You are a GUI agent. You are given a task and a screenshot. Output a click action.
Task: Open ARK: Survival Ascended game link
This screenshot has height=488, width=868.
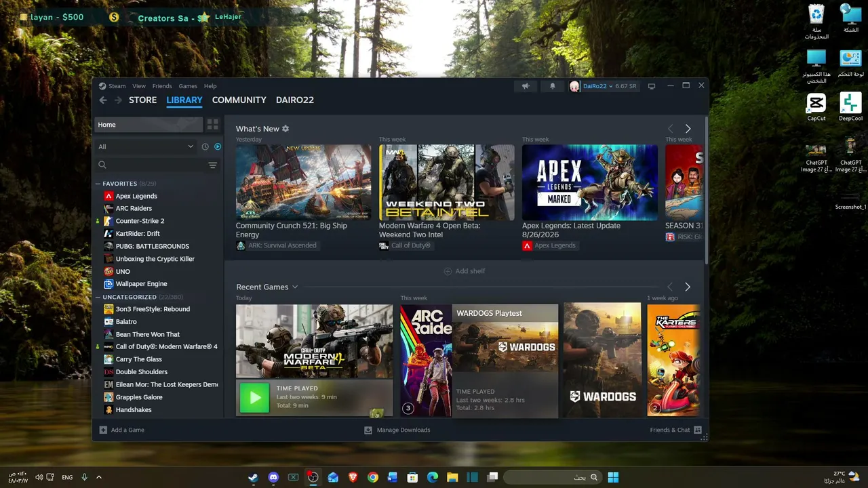[x=277, y=245]
